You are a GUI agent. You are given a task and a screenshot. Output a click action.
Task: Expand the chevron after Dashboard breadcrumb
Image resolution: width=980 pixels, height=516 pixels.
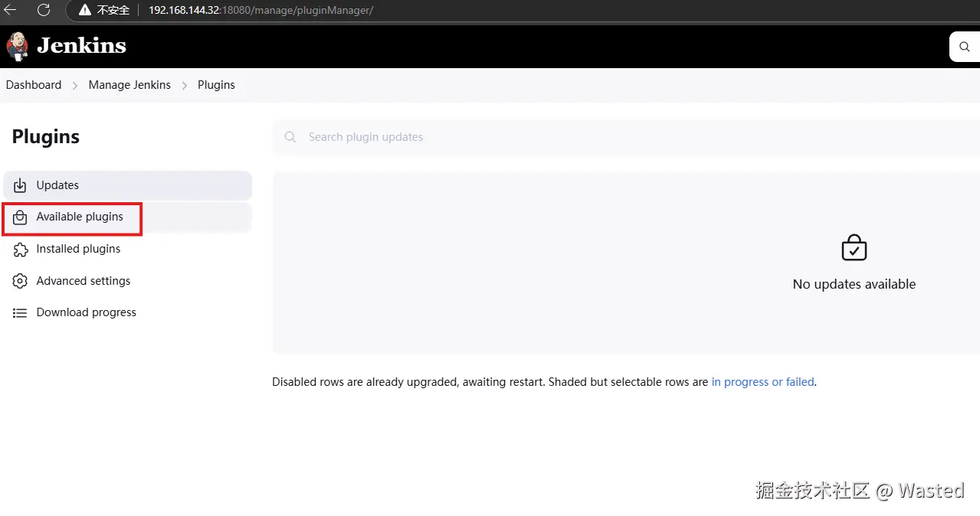75,86
